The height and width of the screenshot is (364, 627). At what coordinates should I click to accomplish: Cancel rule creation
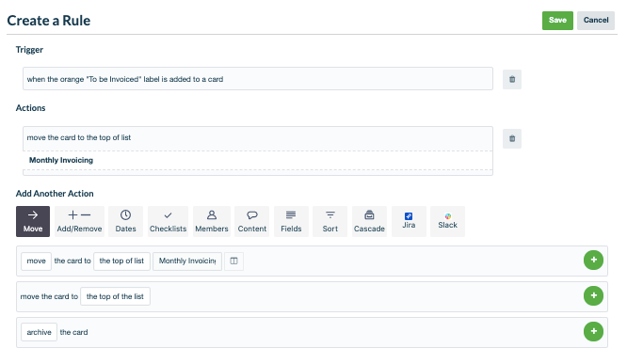tap(596, 21)
